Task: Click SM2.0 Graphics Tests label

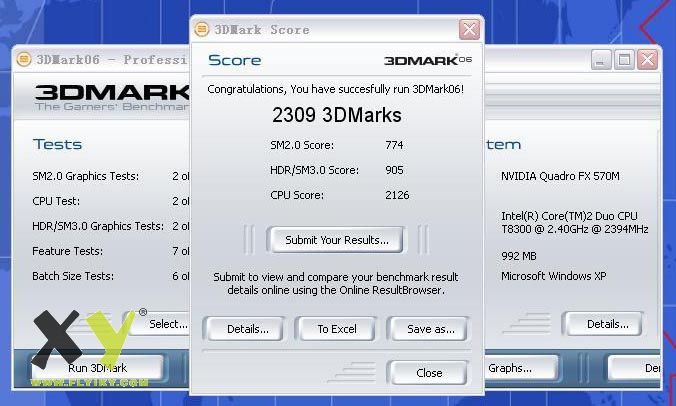Action: (x=85, y=176)
